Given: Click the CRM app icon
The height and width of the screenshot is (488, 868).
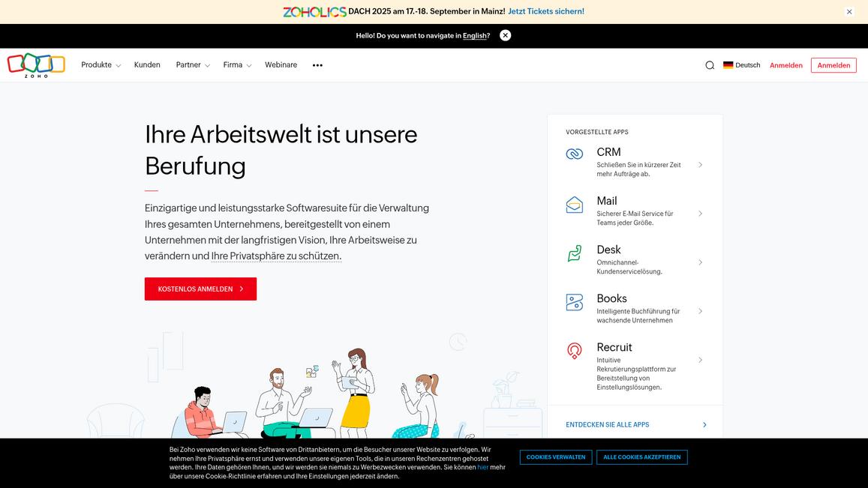Looking at the screenshot, I should point(574,154).
